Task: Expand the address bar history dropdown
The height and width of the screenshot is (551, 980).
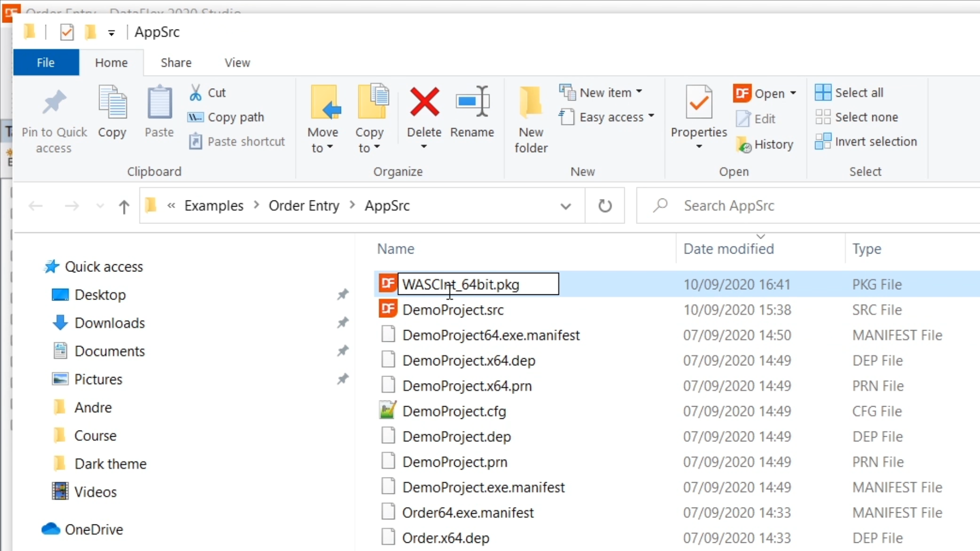Action: point(566,206)
